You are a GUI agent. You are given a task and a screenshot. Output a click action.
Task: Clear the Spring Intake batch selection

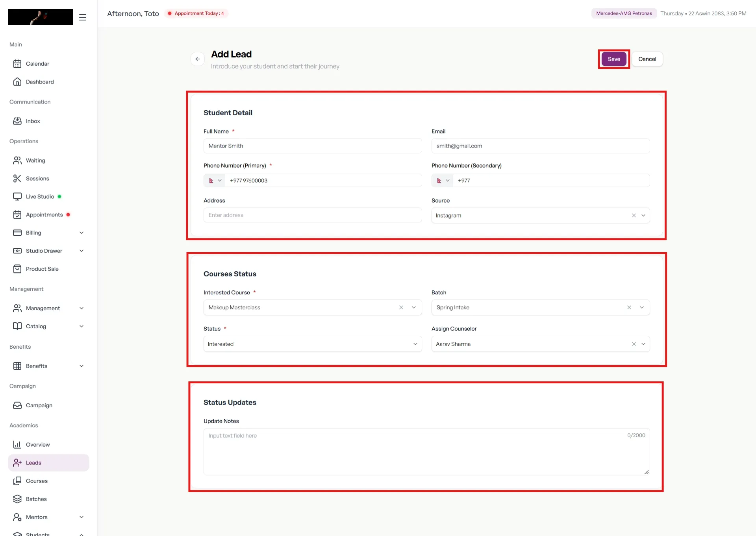(629, 308)
